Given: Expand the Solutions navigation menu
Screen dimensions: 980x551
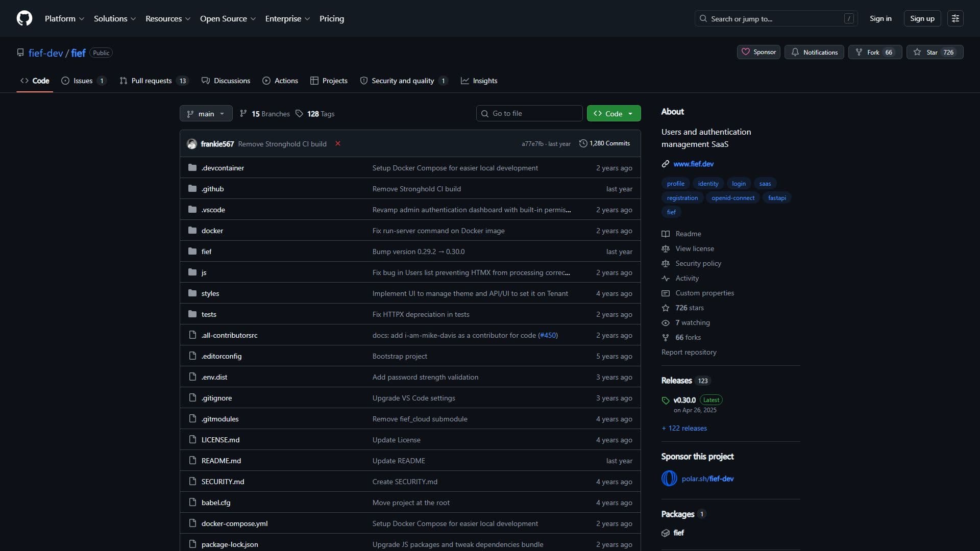Looking at the screenshot, I should (115, 18).
